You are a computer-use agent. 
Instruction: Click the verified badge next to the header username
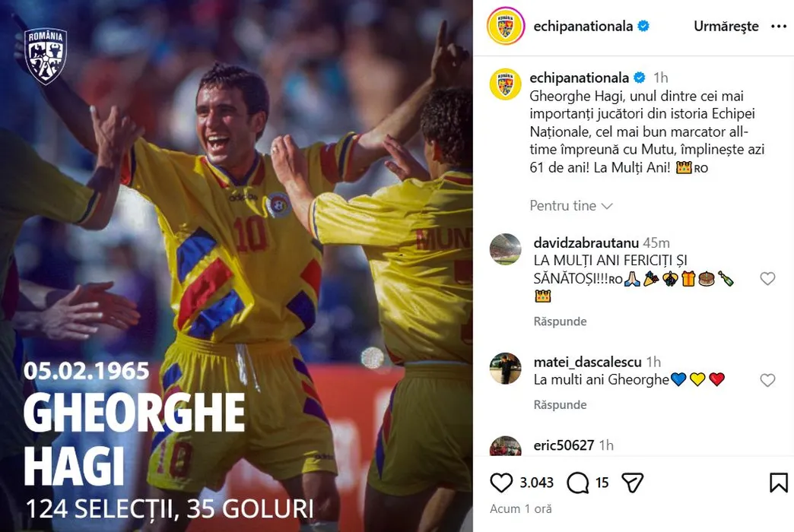click(643, 26)
